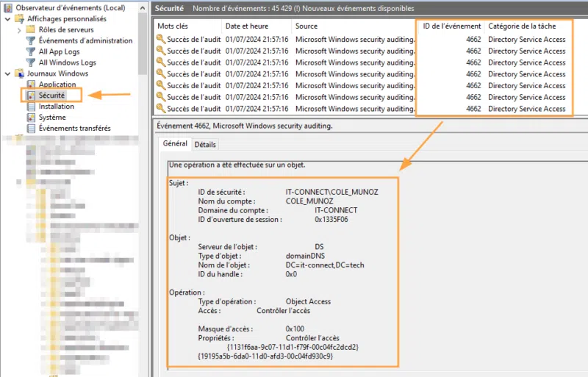Select the Général tab

click(175, 144)
